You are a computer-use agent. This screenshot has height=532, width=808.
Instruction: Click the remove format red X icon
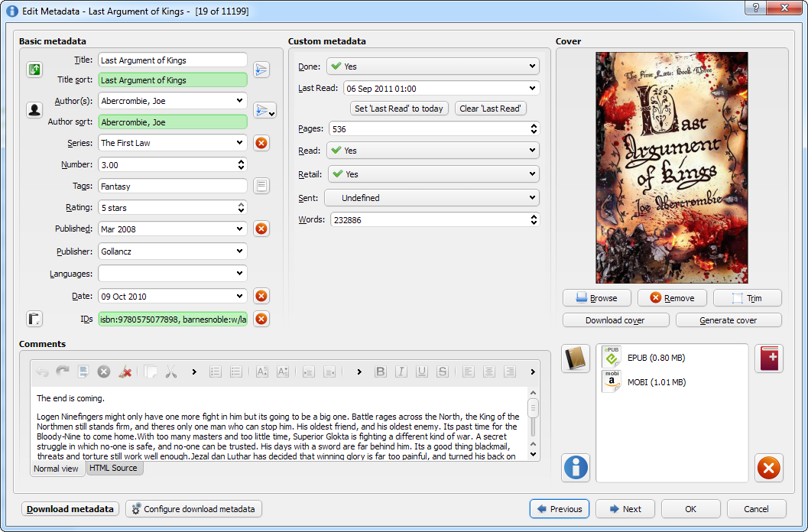coord(769,468)
